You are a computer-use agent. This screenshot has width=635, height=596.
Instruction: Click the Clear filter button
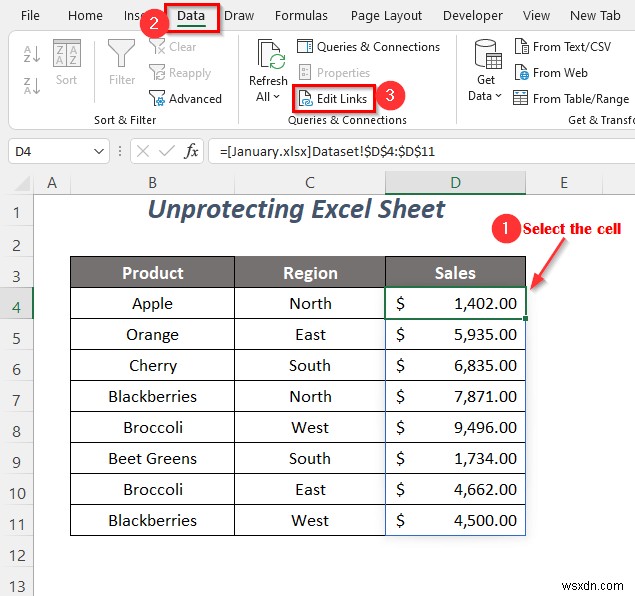pos(173,47)
